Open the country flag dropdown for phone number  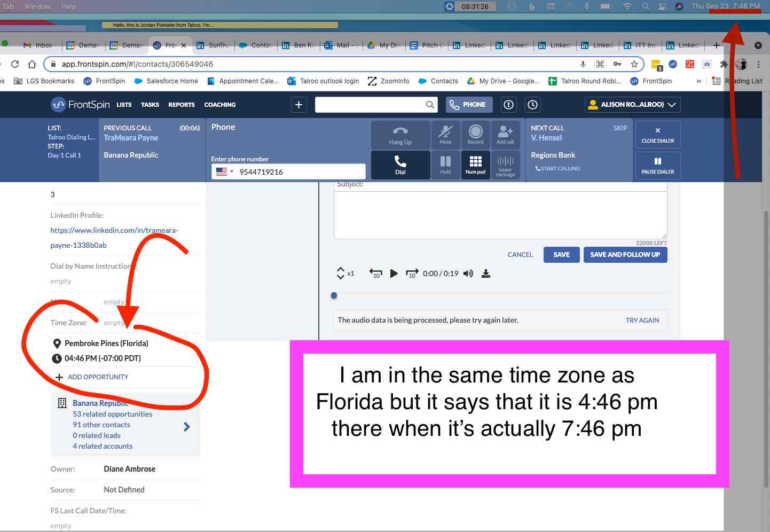coord(225,171)
